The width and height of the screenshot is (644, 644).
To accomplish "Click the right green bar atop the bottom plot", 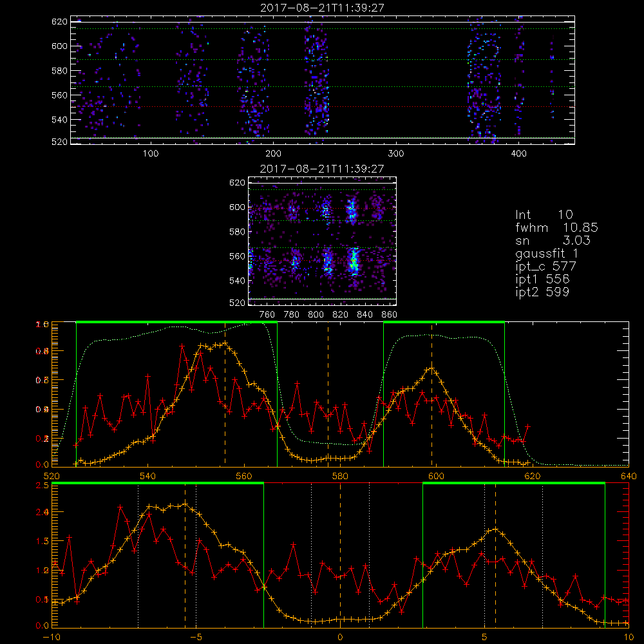I will (x=514, y=483).
